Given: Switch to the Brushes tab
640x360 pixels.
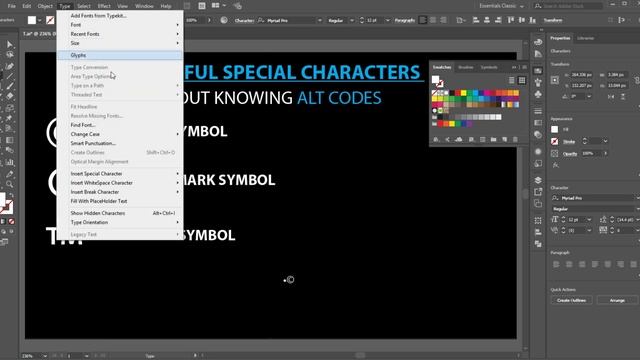Looking at the screenshot, I should click(x=466, y=67).
